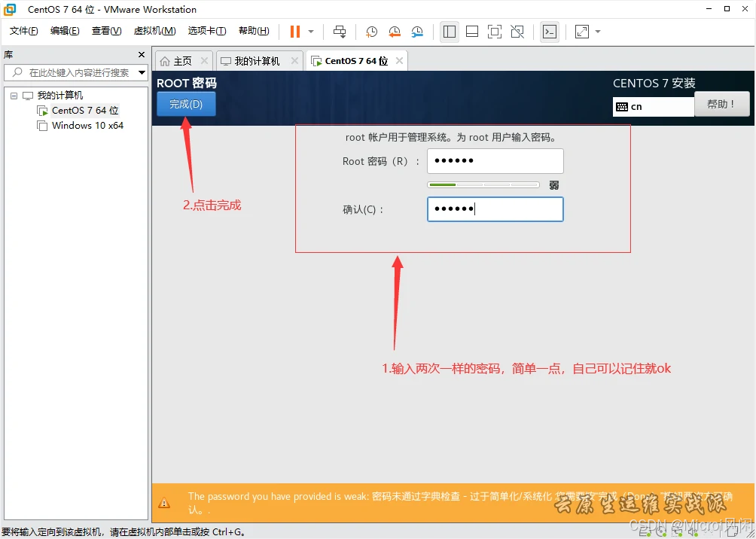The height and width of the screenshot is (539, 756).
Task: Click the Root 密码 password field
Action: click(495, 161)
